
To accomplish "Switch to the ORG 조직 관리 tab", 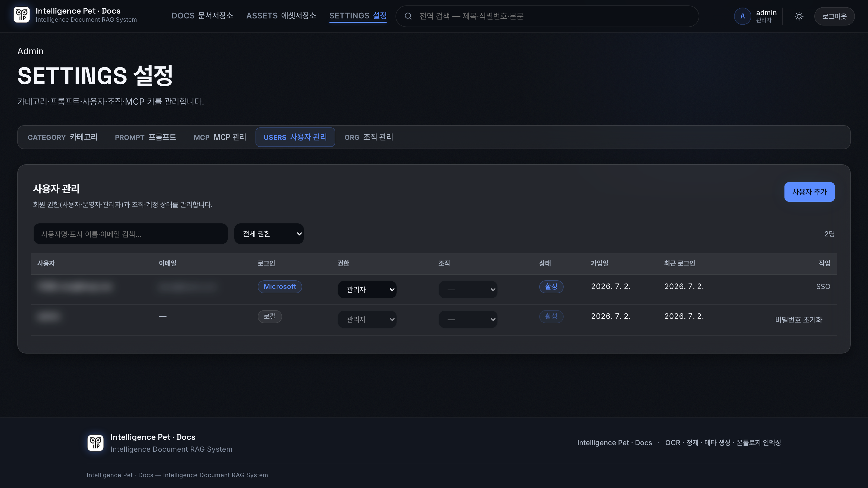I will (x=369, y=137).
